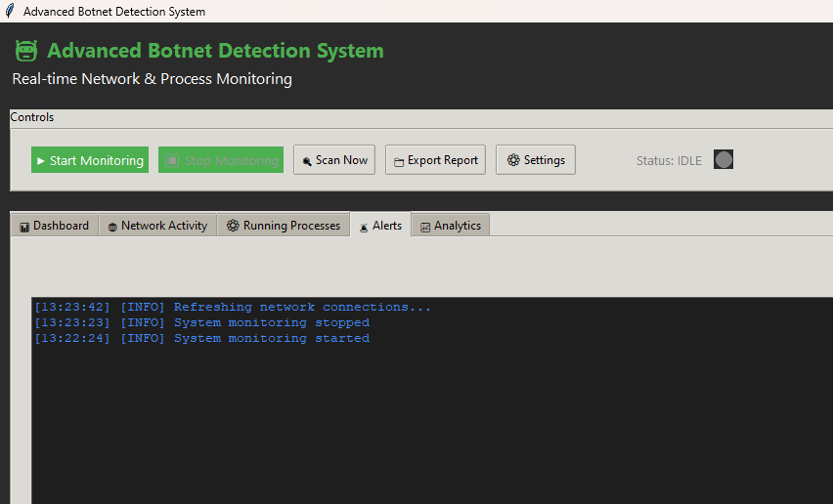
Task: Click the 'Refreshing network connections...' log entry
Action: pyautogui.click(x=301, y=307)
